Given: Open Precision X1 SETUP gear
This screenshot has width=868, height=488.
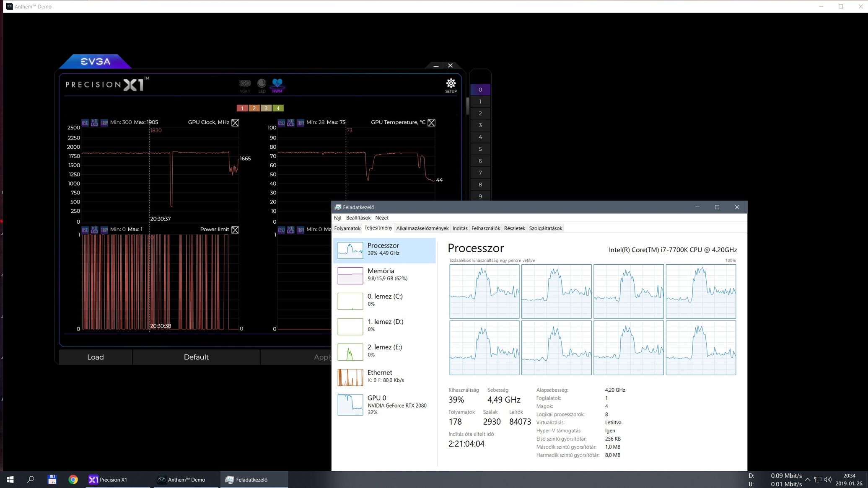Looking at the screenshot, I should point(451,85).
